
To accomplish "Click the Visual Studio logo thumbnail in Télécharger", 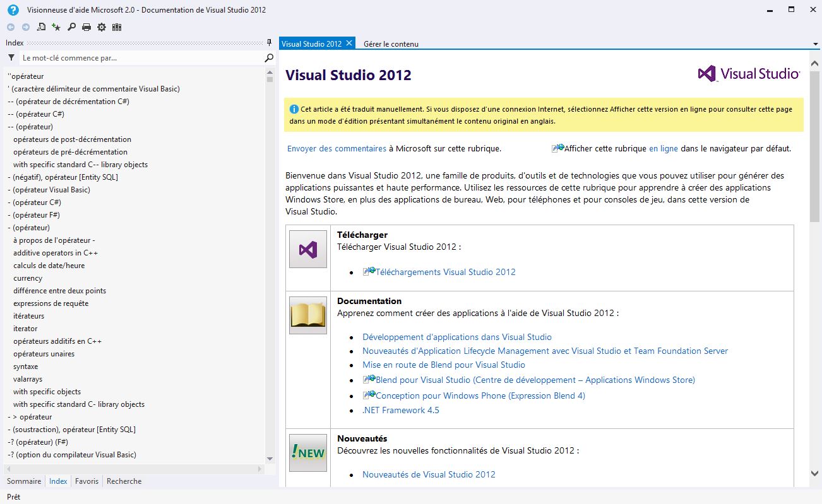I will (308, 249).
